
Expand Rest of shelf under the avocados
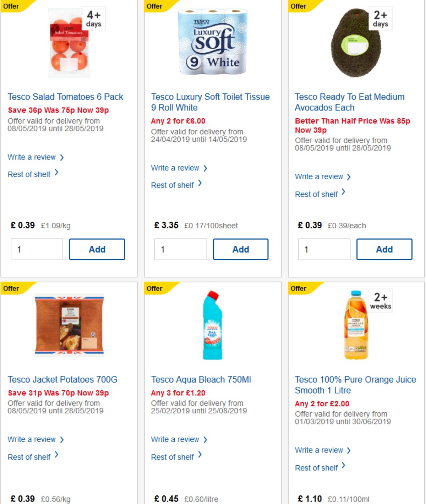[x=316, y=194]
